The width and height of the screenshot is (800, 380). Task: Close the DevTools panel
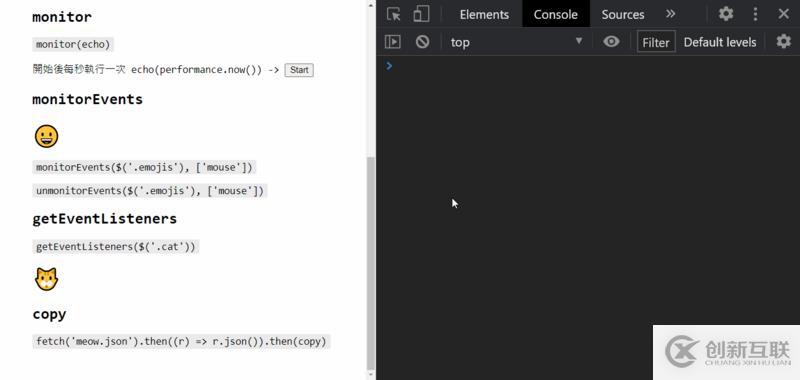(784, 14)
